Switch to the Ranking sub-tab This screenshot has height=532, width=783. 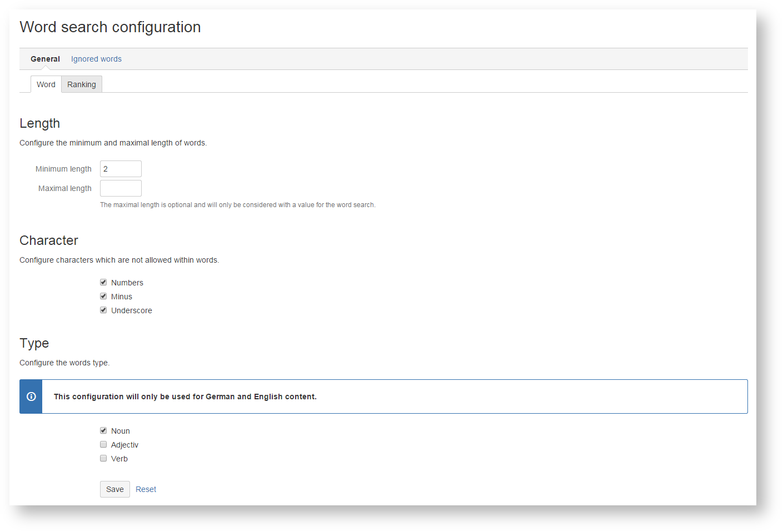tap(82, 84)
